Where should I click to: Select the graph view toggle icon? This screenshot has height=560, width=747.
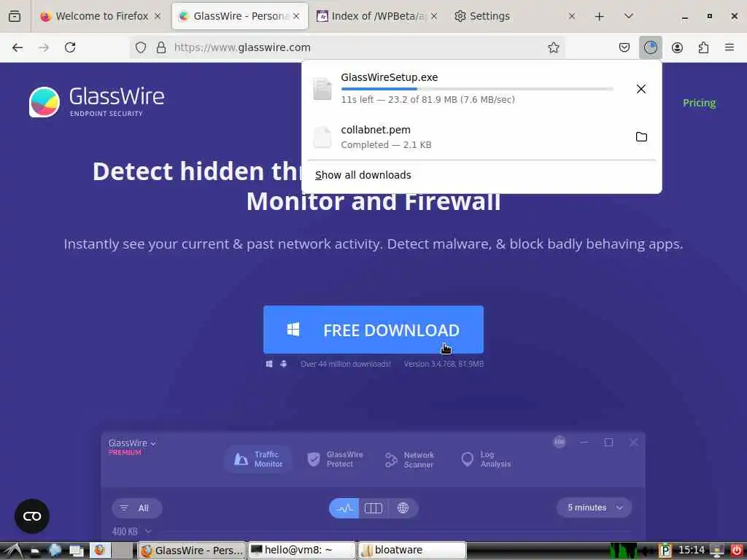(344, 508)
